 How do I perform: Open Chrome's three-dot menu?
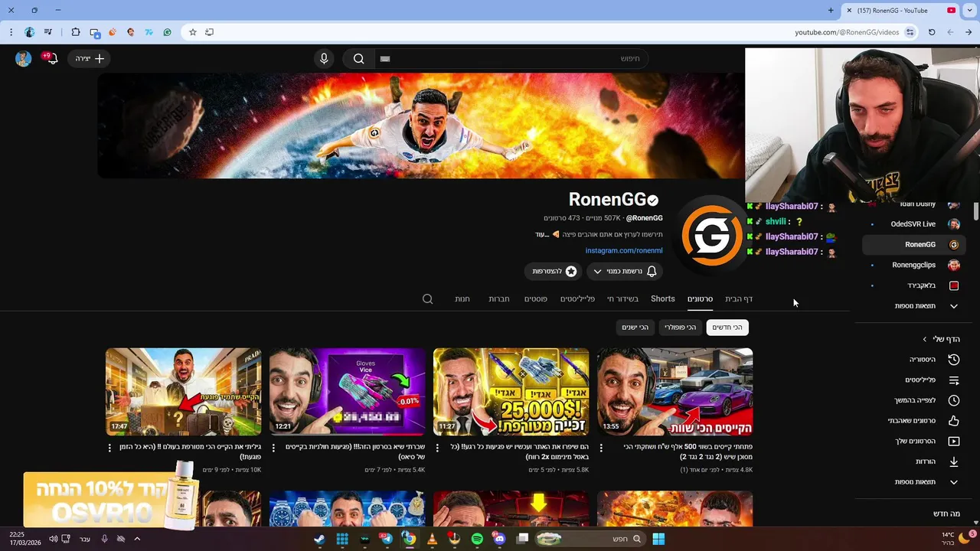(x=11, y=32)
